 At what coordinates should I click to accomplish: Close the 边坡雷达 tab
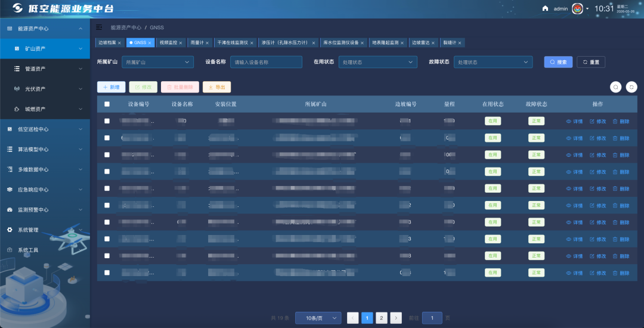pyautogui.click(x=433, y=43)
